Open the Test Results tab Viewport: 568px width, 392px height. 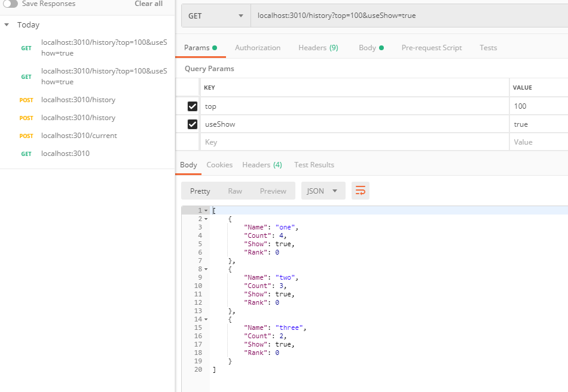(x=314, y=165)
